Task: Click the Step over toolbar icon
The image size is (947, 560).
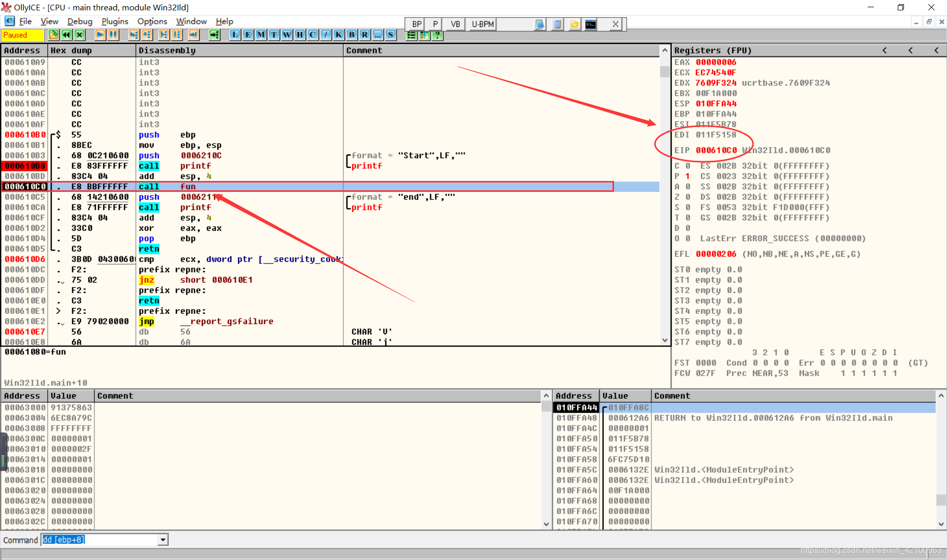Action: (147, 35)
